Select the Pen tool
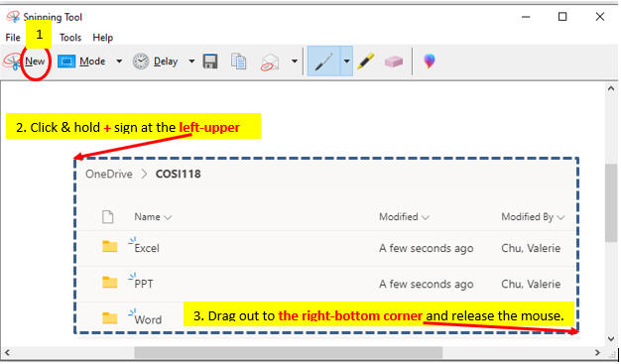The image size is (621, 364). (324, 61)
